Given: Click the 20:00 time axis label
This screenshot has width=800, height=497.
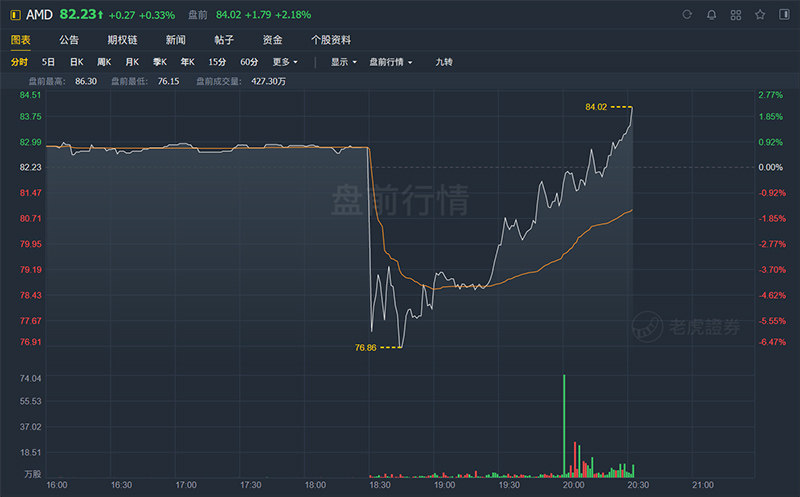Looking at the screenshot, I should 573,485.
